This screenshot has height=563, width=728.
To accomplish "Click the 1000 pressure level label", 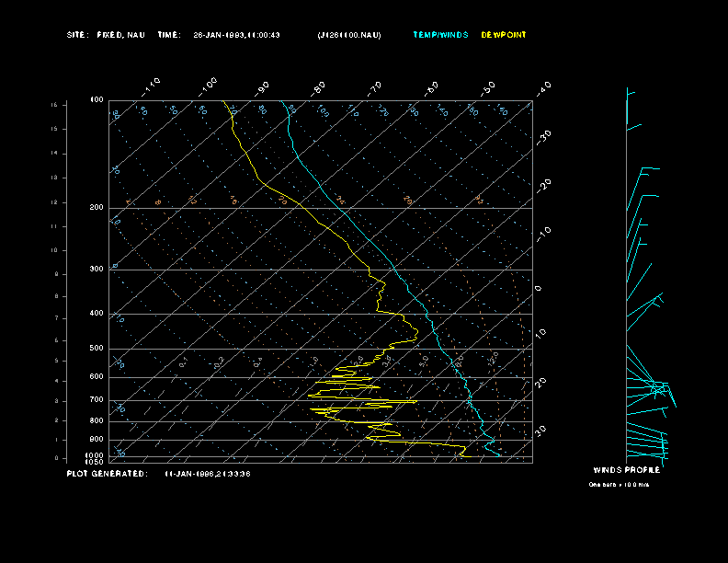I will (96, 455).
